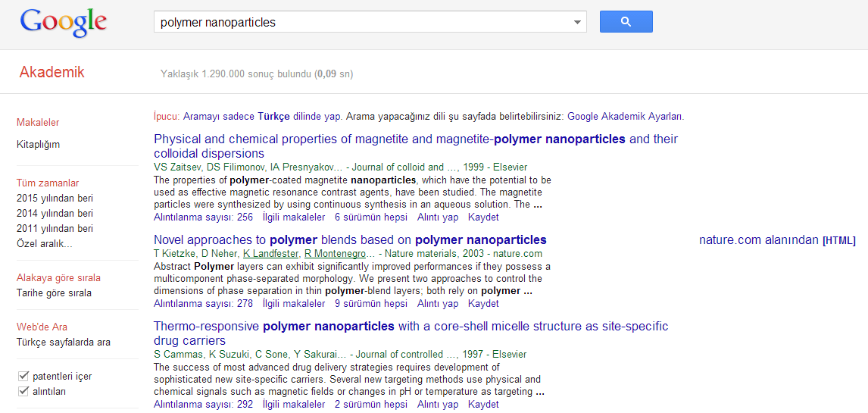Screen dimensions: 868x413
Task: Open the 'Özel aralık...' date range option
Action: click(x=45, y=243)
